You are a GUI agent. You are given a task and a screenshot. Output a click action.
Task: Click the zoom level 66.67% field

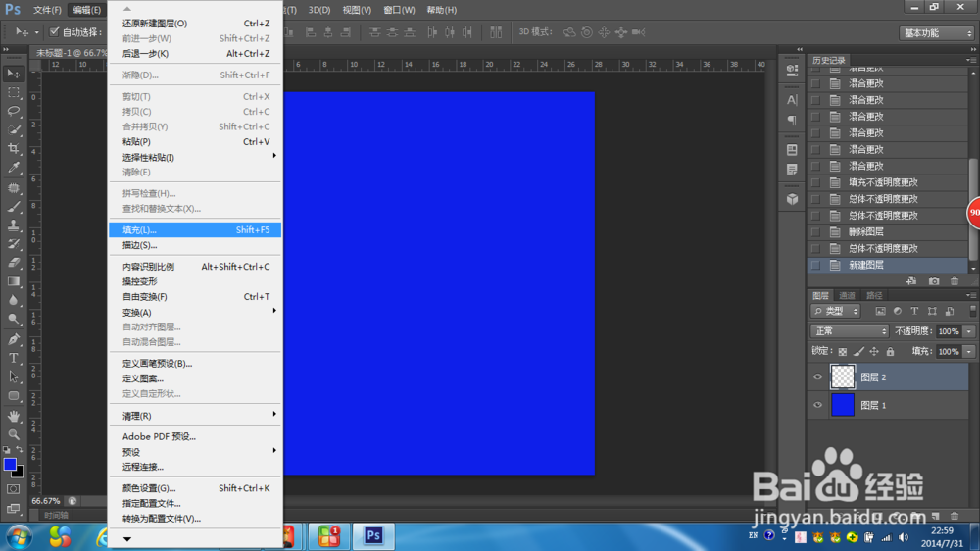pos(46,501)
